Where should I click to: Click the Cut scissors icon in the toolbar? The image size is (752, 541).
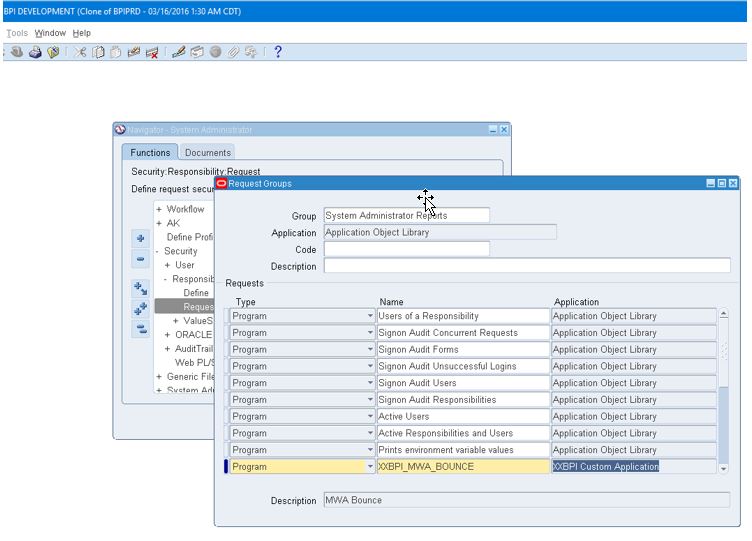click(x=80, y=52)
